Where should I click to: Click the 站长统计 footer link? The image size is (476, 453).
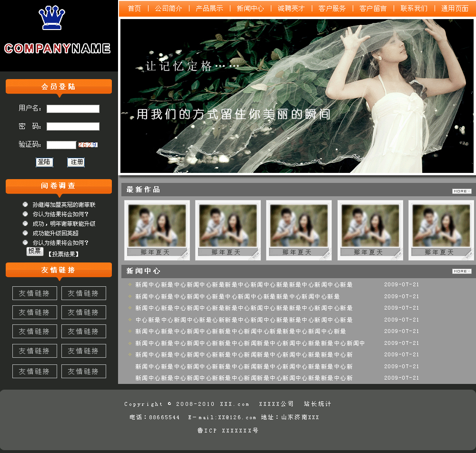317,404
